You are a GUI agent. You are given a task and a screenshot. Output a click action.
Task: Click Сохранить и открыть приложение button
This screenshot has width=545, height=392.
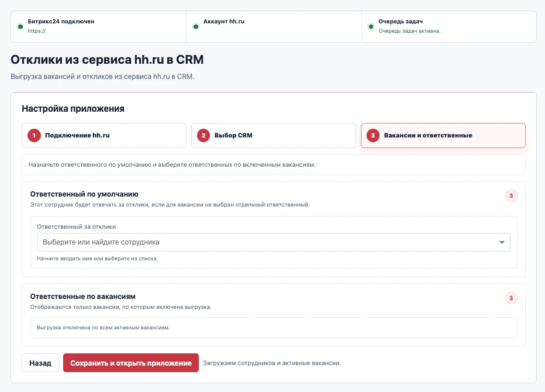[x=131, y=363]
